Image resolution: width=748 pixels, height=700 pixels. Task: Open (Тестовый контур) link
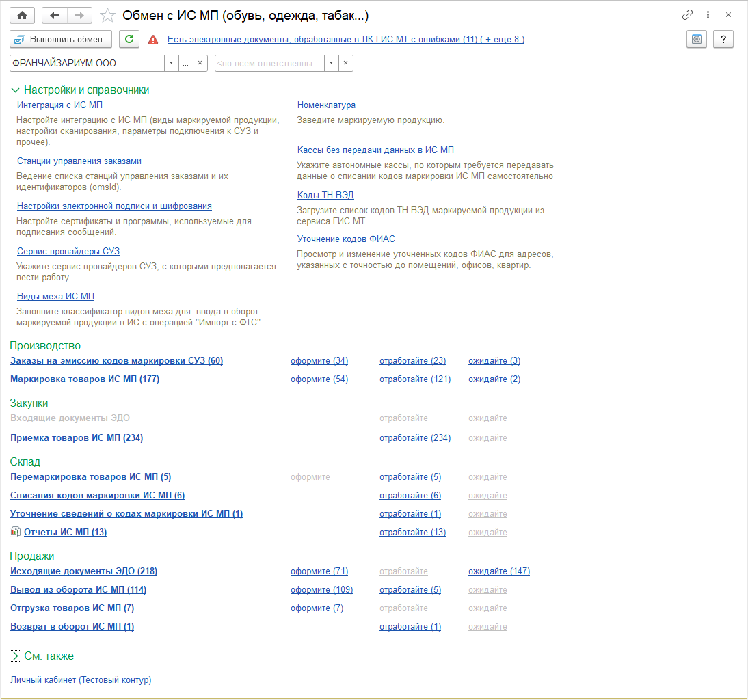point(115,680)
